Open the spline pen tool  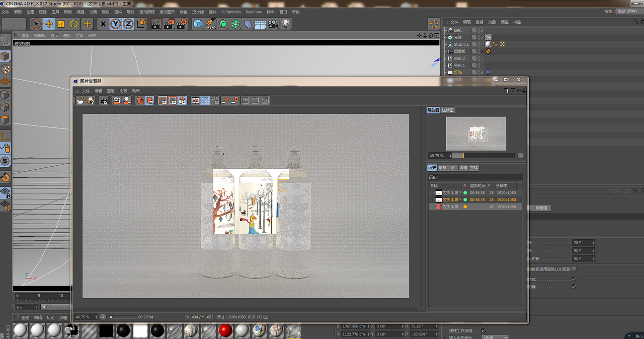tap(211, 24)
